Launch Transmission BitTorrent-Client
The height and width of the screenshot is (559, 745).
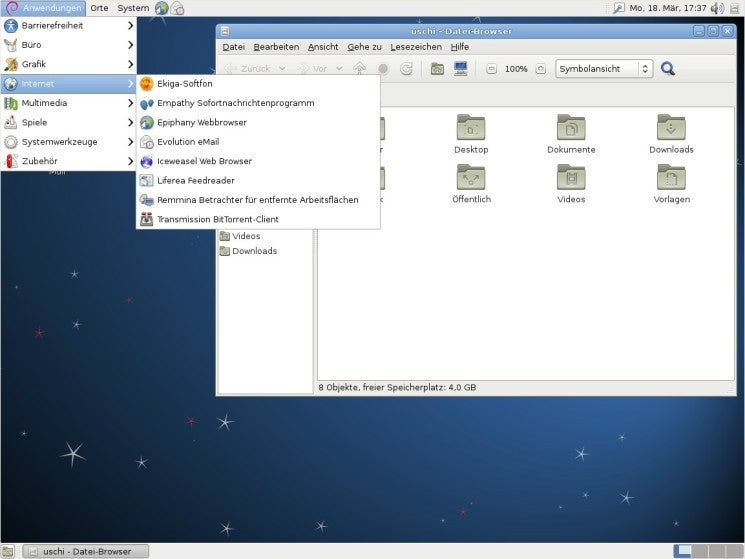(258, 219)
